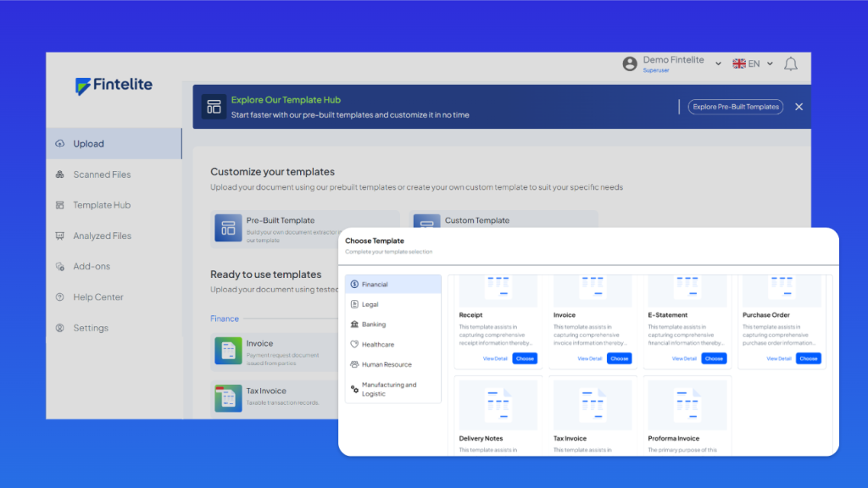Click the Pre-Built Template icon
The image size is (868, 488).
point(228,227)
